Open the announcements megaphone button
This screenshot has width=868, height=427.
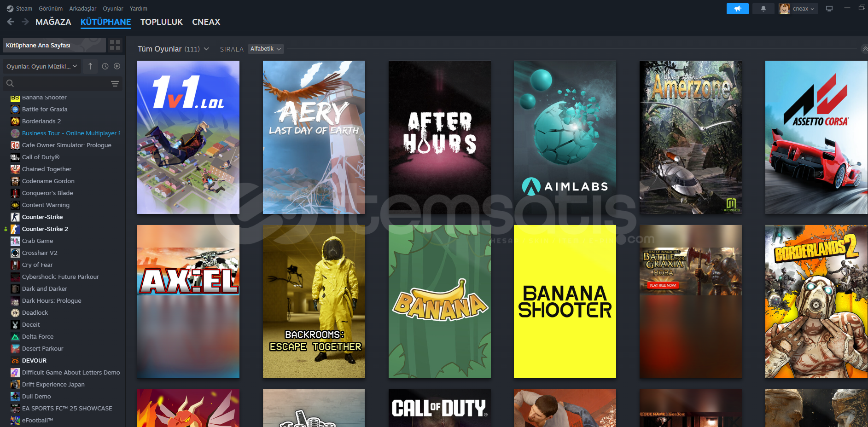(x=737, y=9)
